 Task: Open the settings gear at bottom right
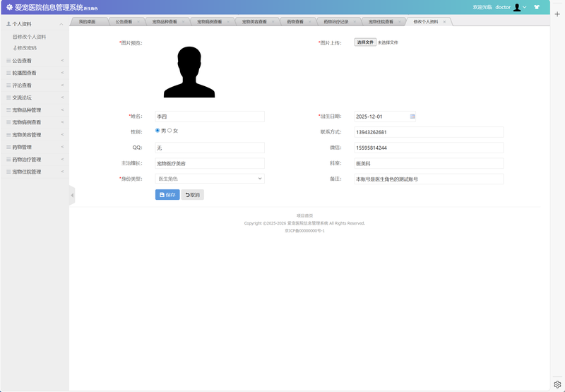[557, 384]
